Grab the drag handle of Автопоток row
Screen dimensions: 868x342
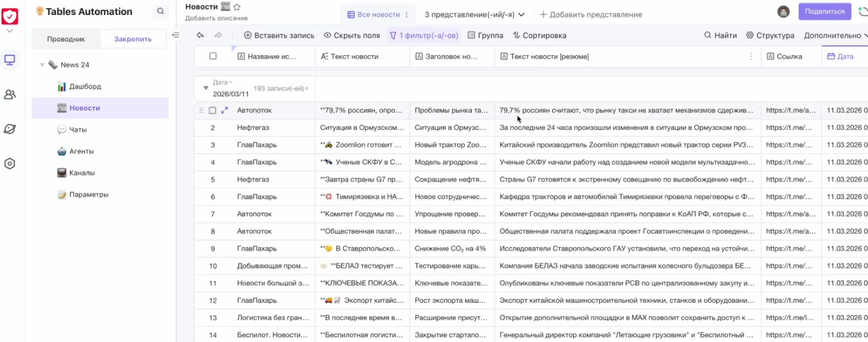point(202,110)
